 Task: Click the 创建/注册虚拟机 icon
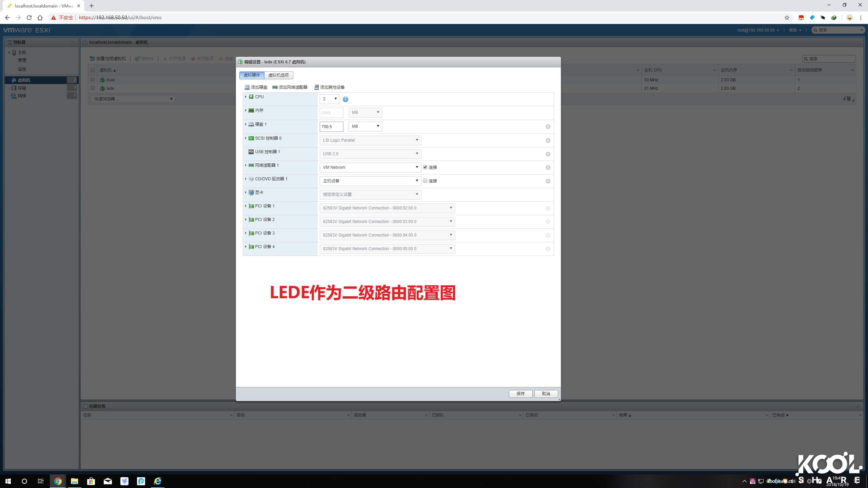click(92, 58)
